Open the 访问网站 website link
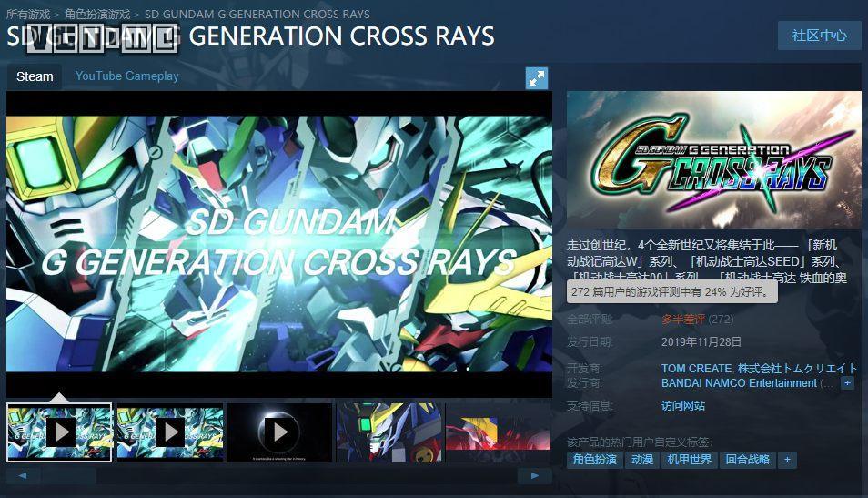This screenshot has height=498, width=868. (683, 405)
